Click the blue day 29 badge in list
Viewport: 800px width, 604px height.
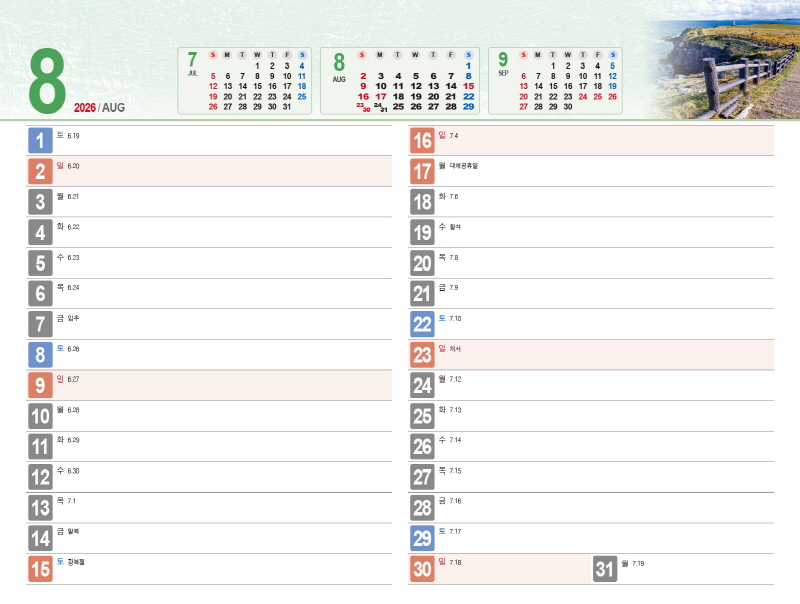point(422,538)
